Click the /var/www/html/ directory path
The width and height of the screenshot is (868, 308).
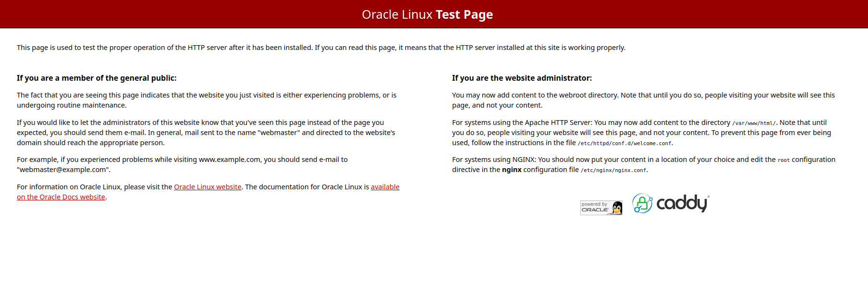754,123
